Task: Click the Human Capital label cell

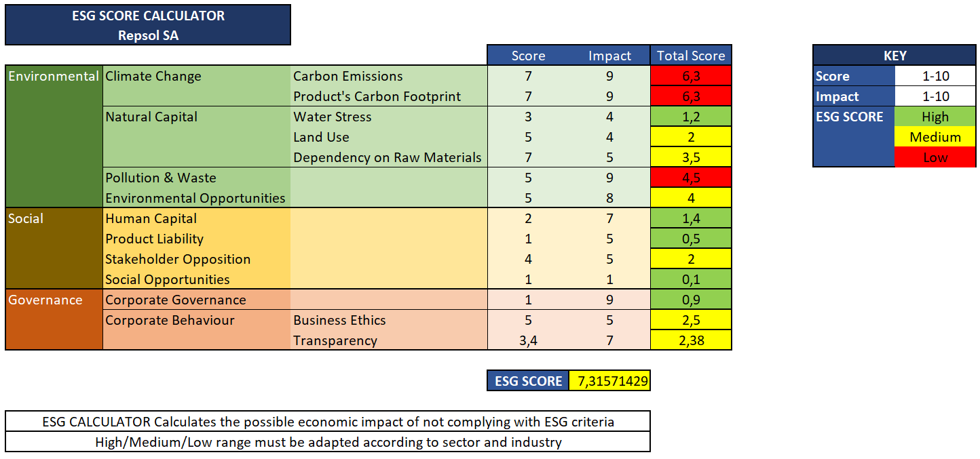Action: [151, 218]
